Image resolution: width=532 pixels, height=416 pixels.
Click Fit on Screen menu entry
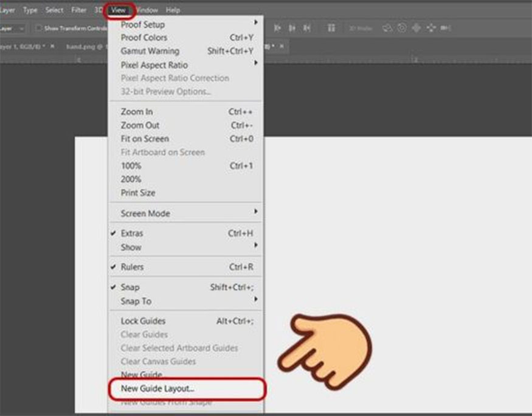[x=143, y=139]
